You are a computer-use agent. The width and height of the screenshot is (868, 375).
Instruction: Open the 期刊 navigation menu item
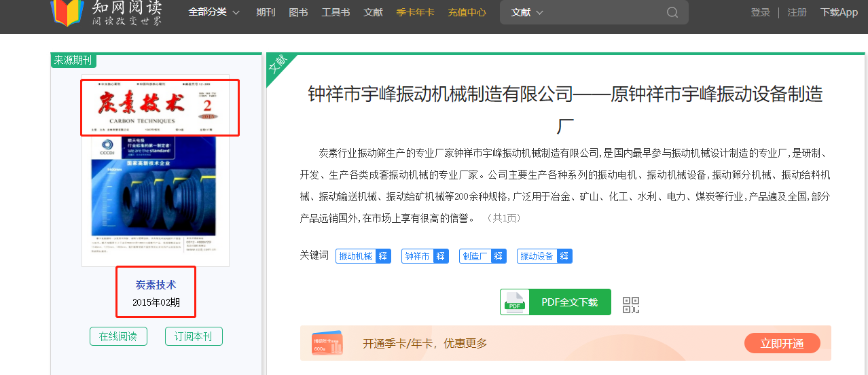coord(266,12)
